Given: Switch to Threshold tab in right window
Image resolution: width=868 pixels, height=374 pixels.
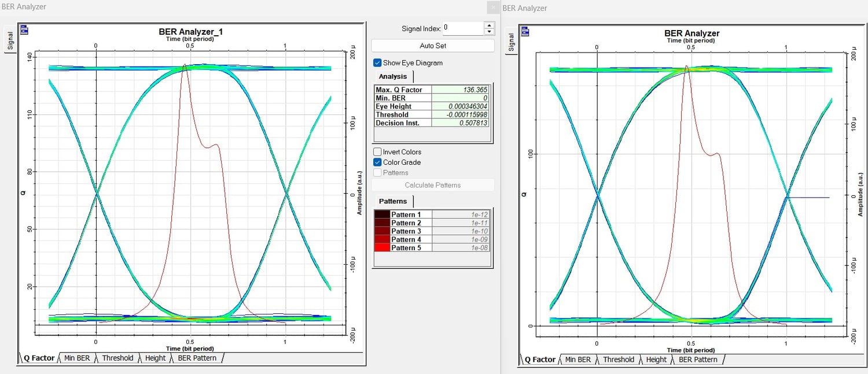Looking at the screenshot, I should click(x=619, y=360).
